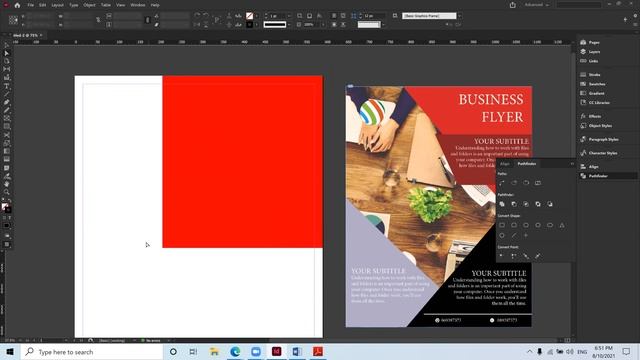Convert shape to rounded rectangle

click(x=514, y=225)
